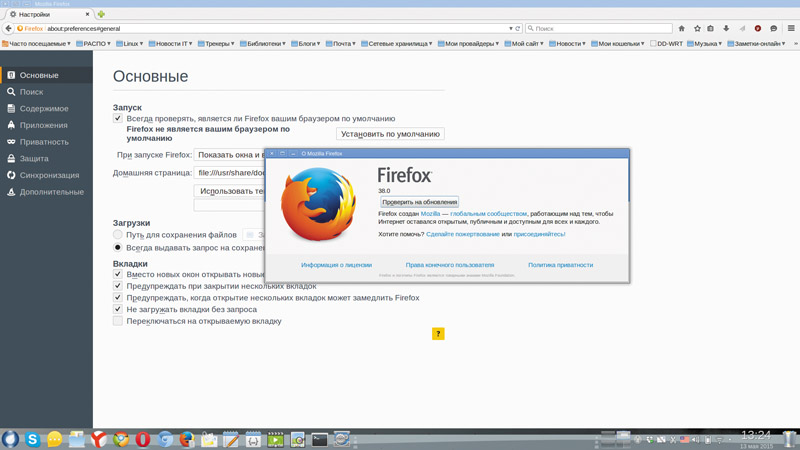The height and width of the screenshot is (450, 800).
Task: Open a new tab with plus icon
Action: (101, 14)
